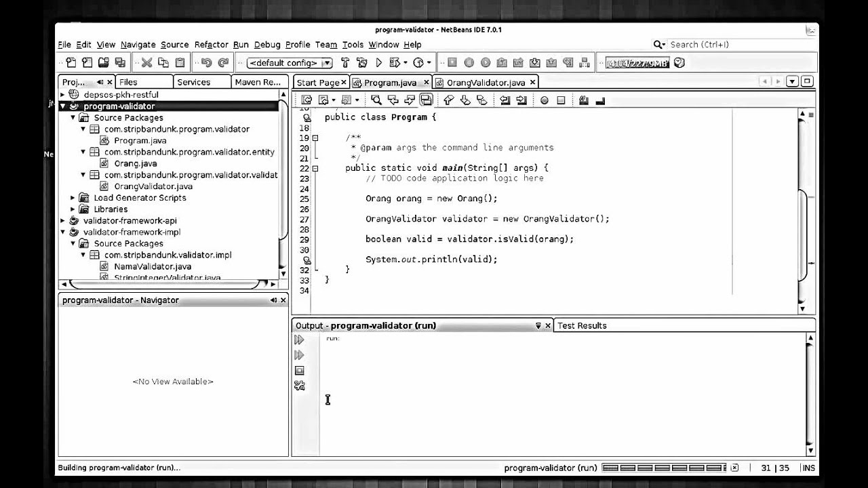Image resolution: width=868 pixels, height=488 pixels.
Task: Click the Copy icon in main toolbar
Action: tap(163, 62)
